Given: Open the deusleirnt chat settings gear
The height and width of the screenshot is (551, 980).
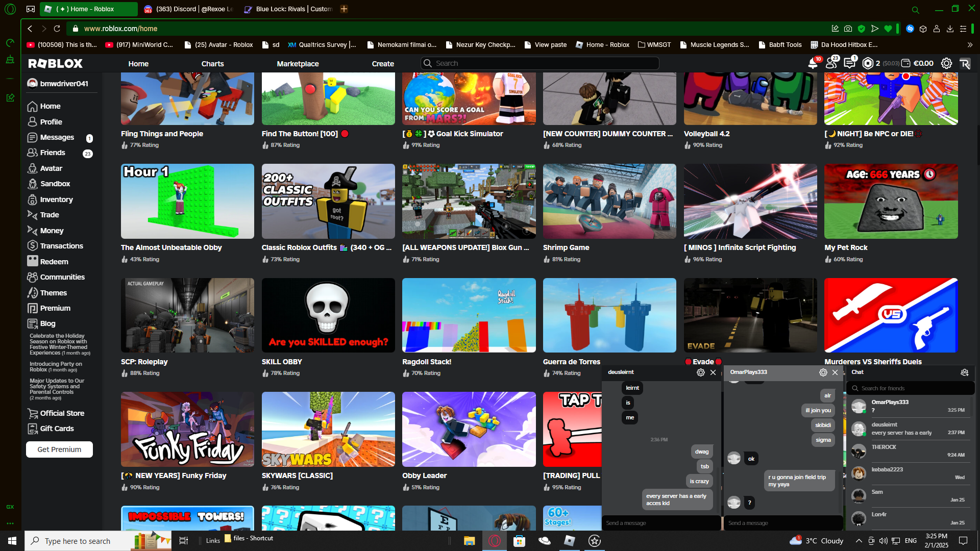Looking at the screenshot, I should [700, 372].
